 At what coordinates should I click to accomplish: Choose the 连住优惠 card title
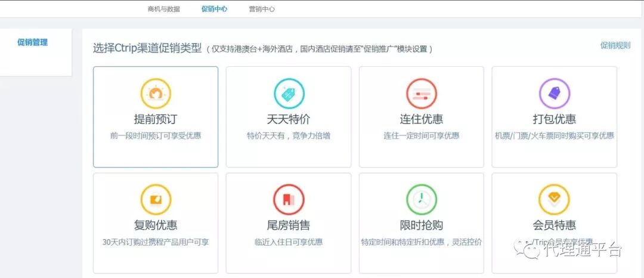coord(422,119)
